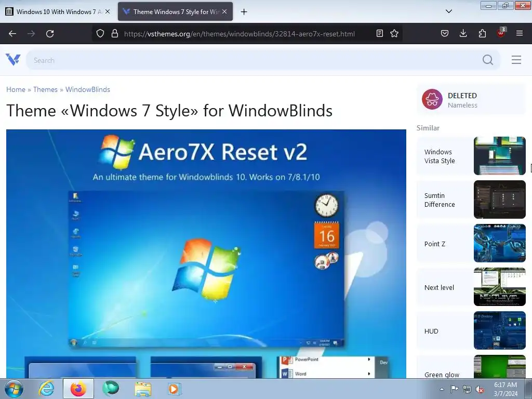Click the Windows Vista Style thumbnail
532x399 pixels.
pyautogui.click(x=499, y=156)
